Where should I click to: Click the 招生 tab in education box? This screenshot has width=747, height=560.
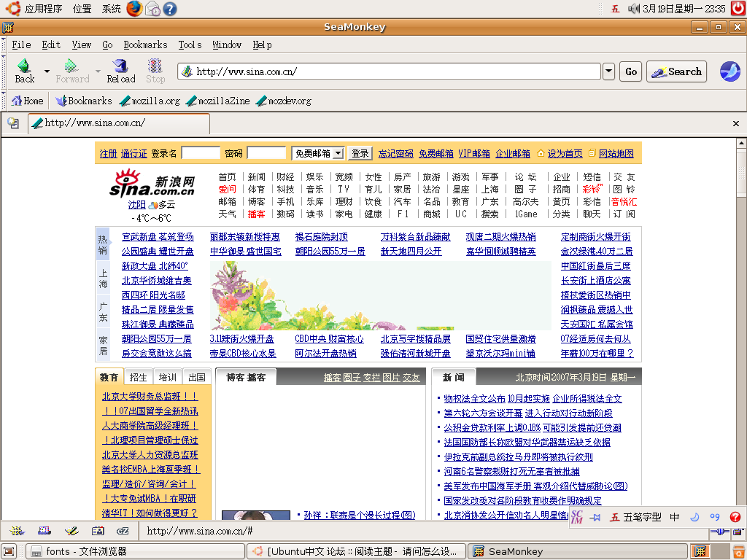tap(138, 377)
